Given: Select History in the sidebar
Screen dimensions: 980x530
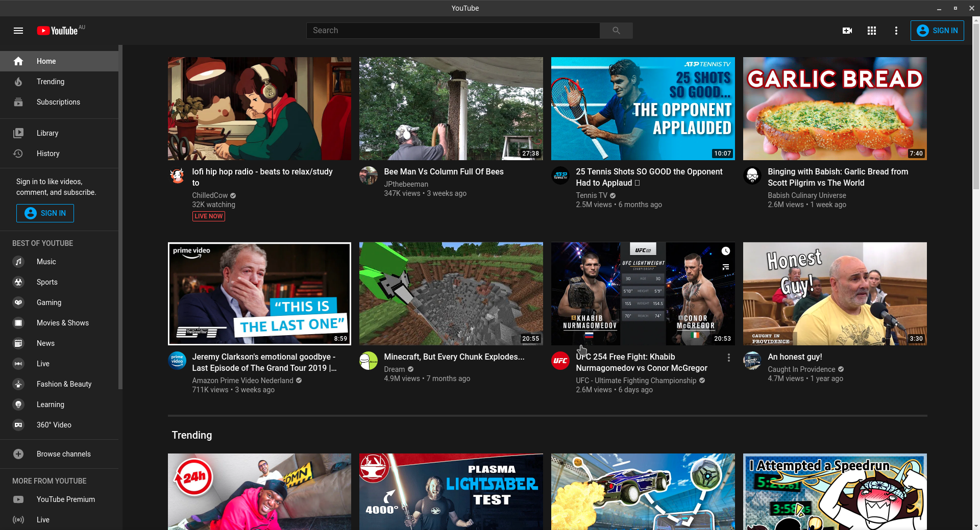Looking at the screenshot, I should pos(59,154).
